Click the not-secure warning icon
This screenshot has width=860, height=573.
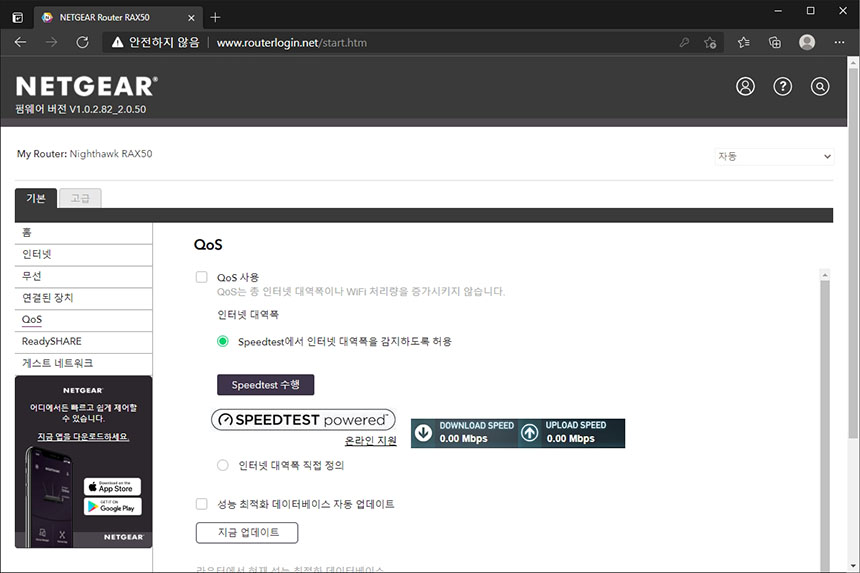[x=117, y=42]
